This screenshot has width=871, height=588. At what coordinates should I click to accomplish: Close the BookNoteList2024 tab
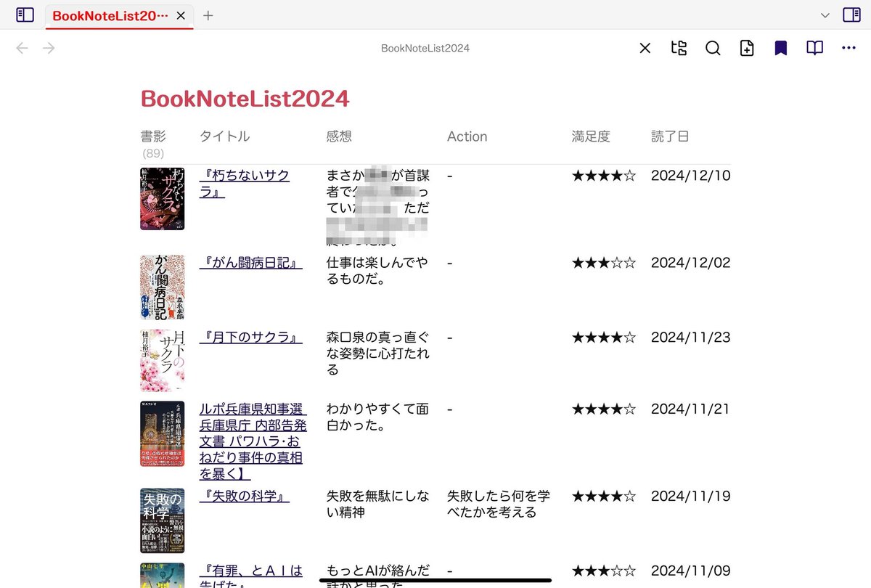tap(181, 15)
